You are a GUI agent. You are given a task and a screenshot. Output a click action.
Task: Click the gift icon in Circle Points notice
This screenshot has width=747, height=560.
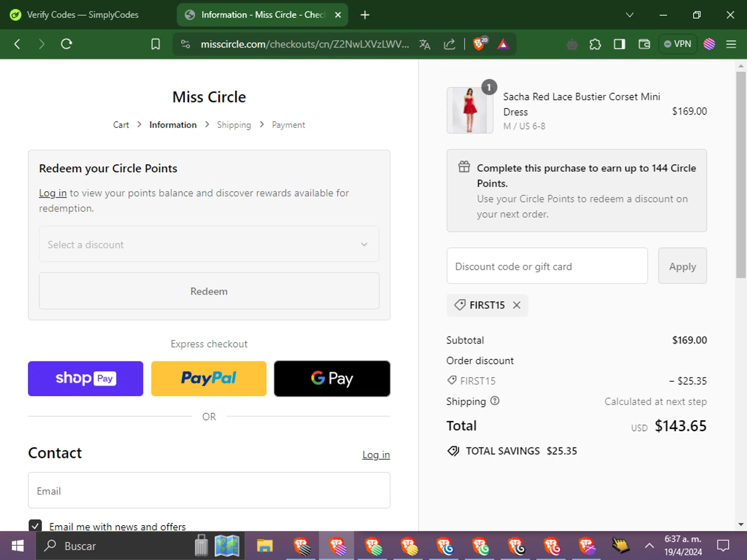(x=464, y=167)
